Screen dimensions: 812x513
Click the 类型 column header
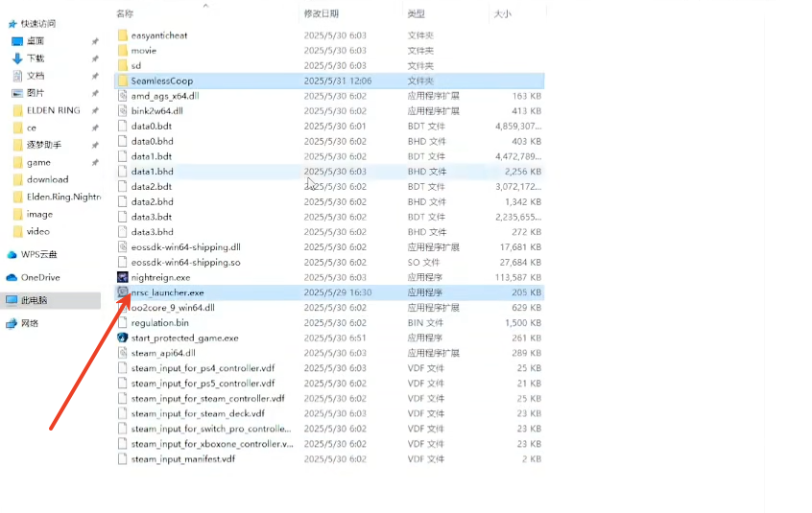point(416,13)
